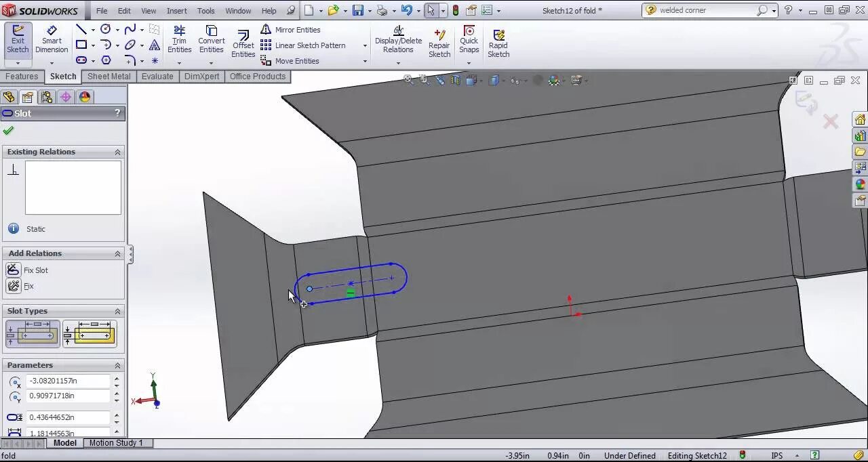
Task: Open the Appearances task pane icon
Action: [x=860, y=184]
